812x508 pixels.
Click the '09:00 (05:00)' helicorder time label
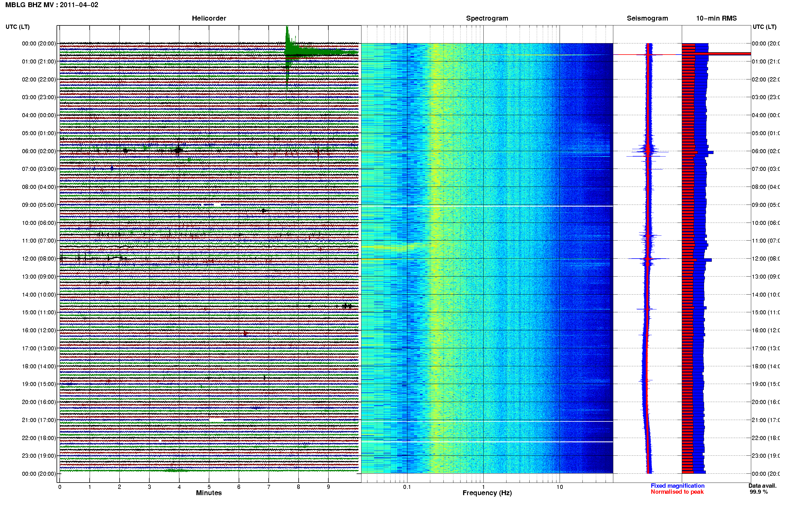pos(39,205)
